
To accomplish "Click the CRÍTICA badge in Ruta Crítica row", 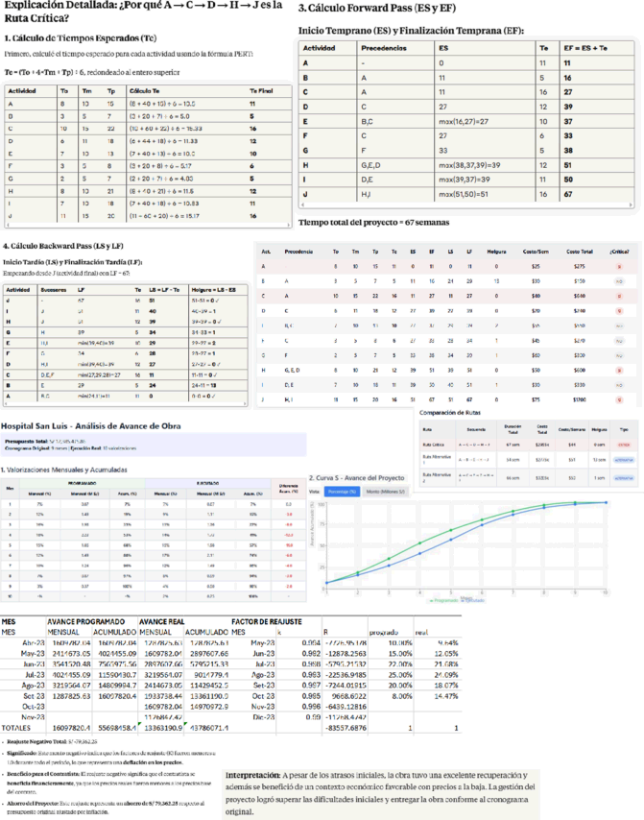I will 624,445.
